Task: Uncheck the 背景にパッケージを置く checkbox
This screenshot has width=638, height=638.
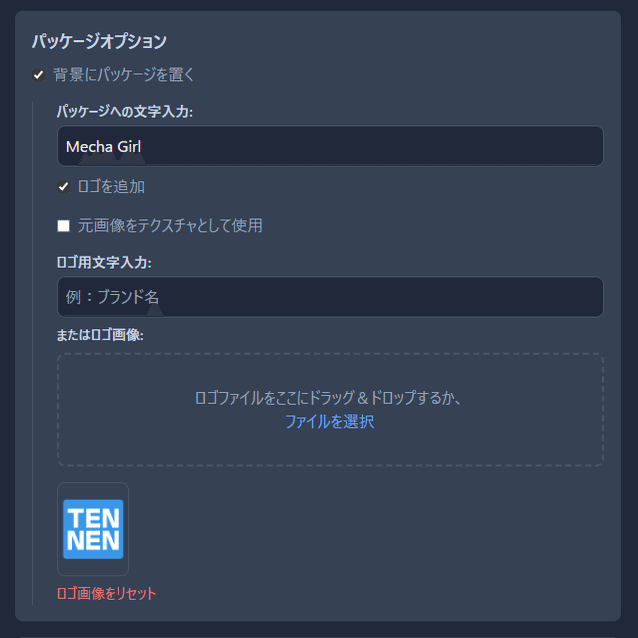Action: (x=39, y=75)
